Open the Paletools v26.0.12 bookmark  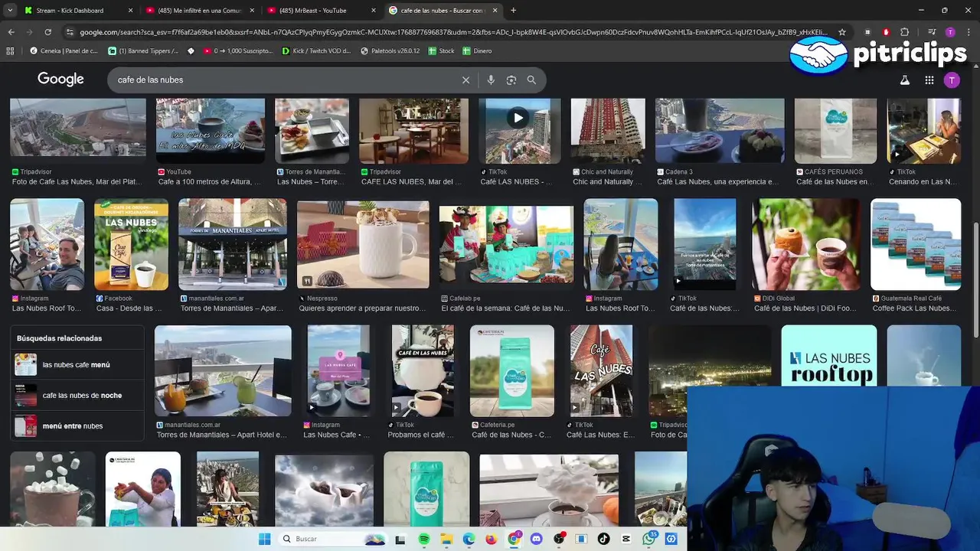point(390,51)
